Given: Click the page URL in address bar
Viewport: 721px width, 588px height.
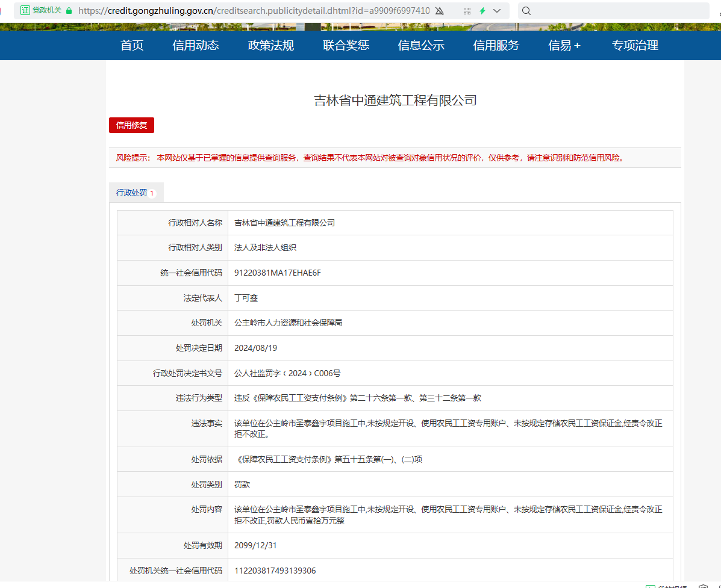Looking at the screenshot, I should tap(253, 11).
